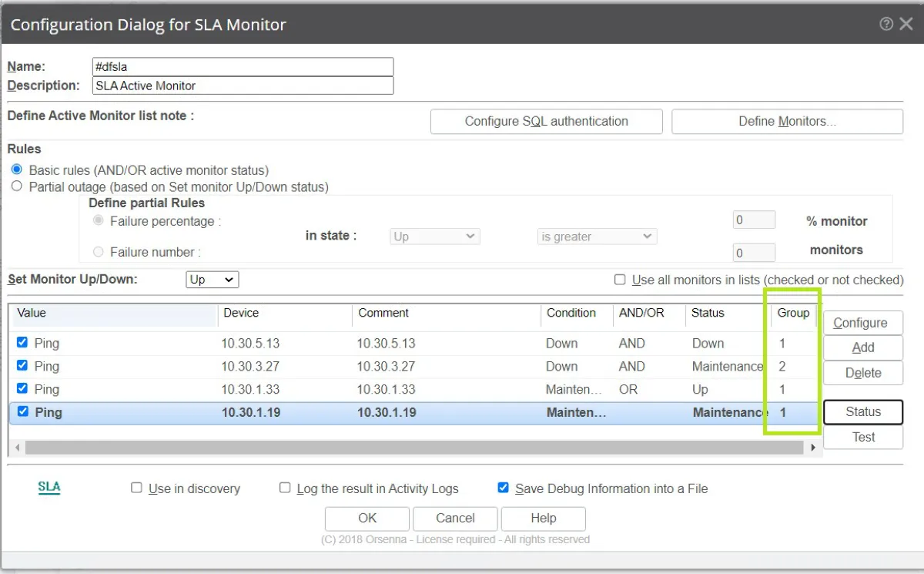Open Define Monitors dialog
924x574 pixels.
click(x=787, y=121)
